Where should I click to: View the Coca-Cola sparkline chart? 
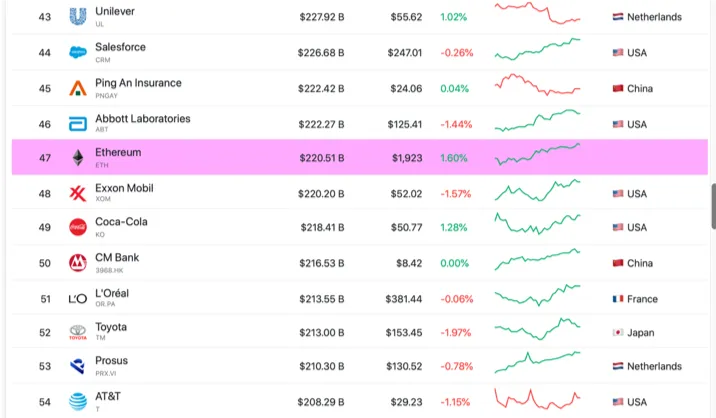pos(537,224)
